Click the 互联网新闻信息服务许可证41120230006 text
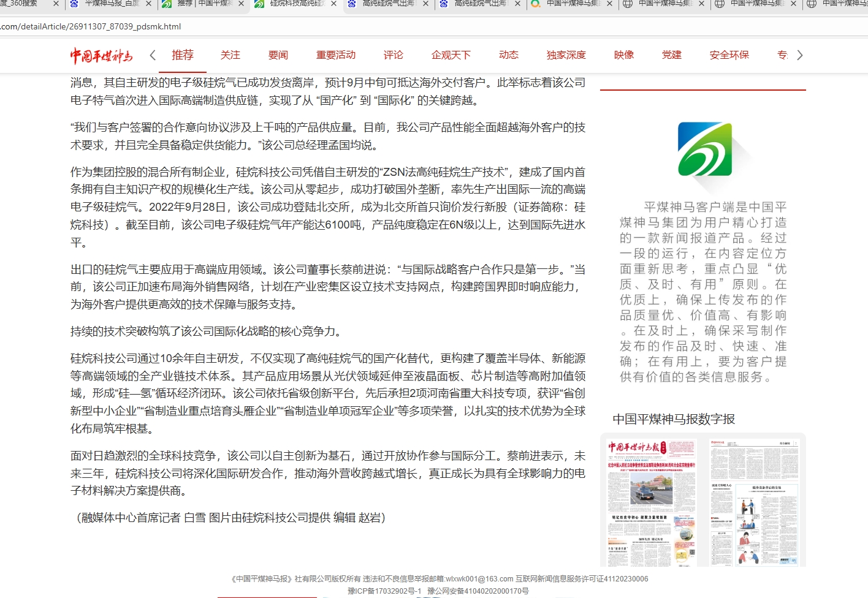 [x=582, y=579]
